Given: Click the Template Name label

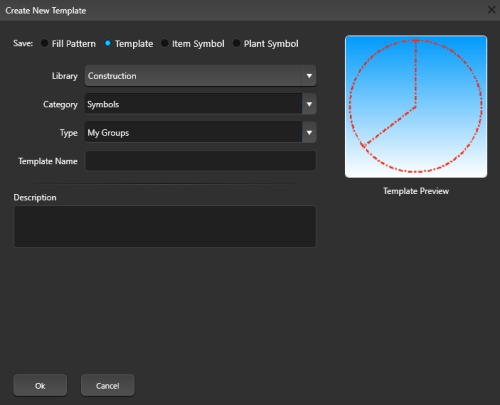Looking at the screenshot, I should 48,161.
